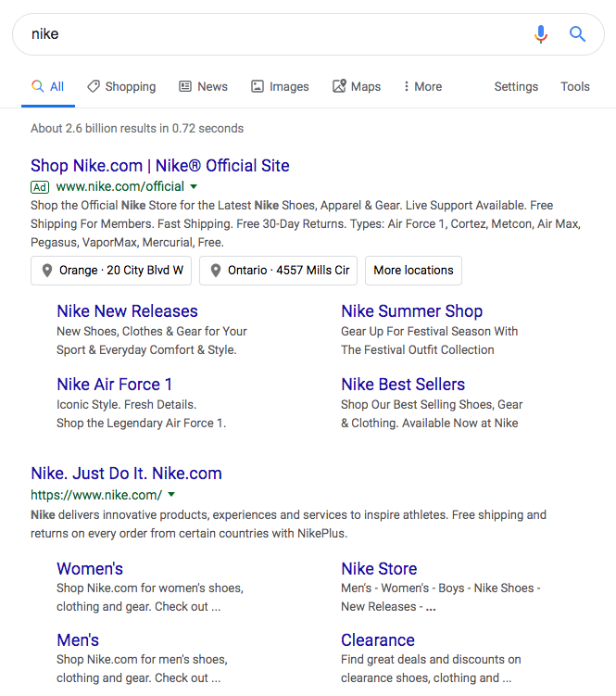Open the Nike New Releases link
Image resolution: width=616 pixels, height=696 pixels.
point(128,311)
